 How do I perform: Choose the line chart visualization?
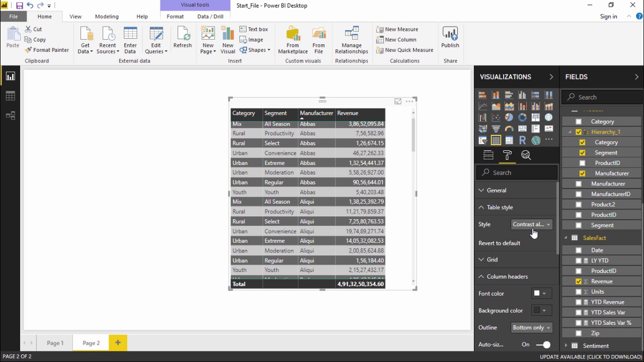pyautogui.click(x=482, y=106)
